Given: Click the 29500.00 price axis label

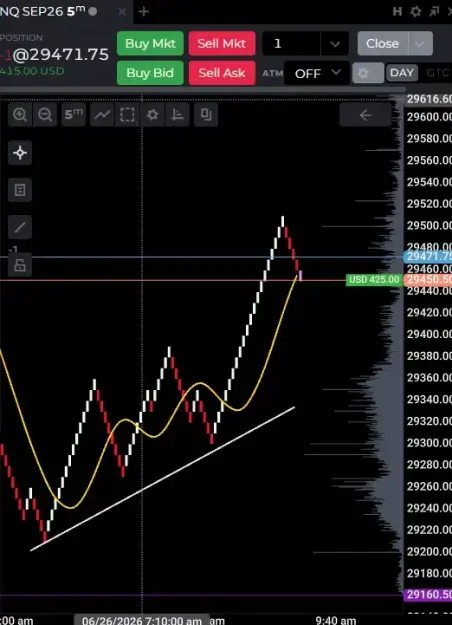Looking at the screenshot, I should click(429, 226).
